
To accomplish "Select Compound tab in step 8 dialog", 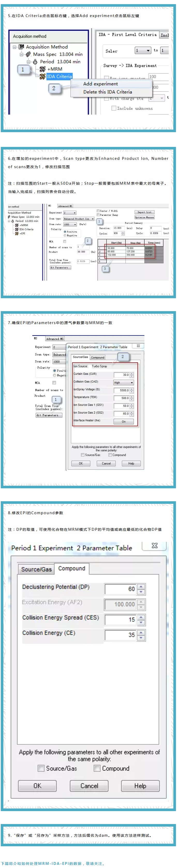I will coord(72,568).
